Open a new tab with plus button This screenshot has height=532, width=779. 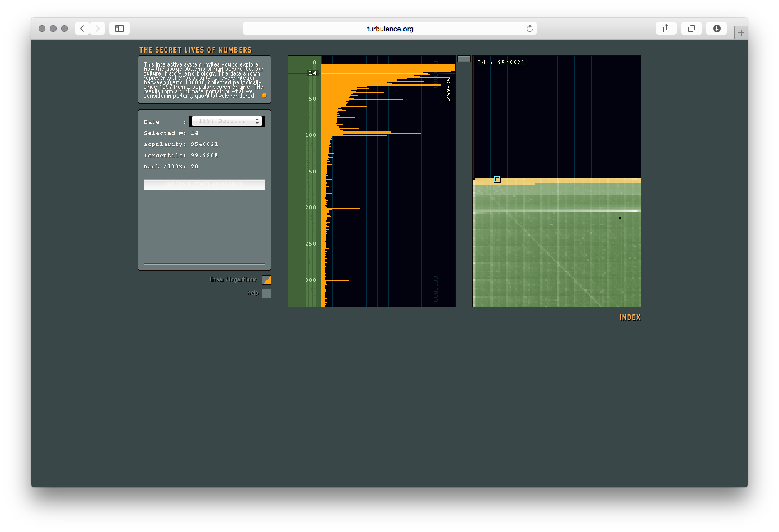pyautogui.click(x=741, y=33)
